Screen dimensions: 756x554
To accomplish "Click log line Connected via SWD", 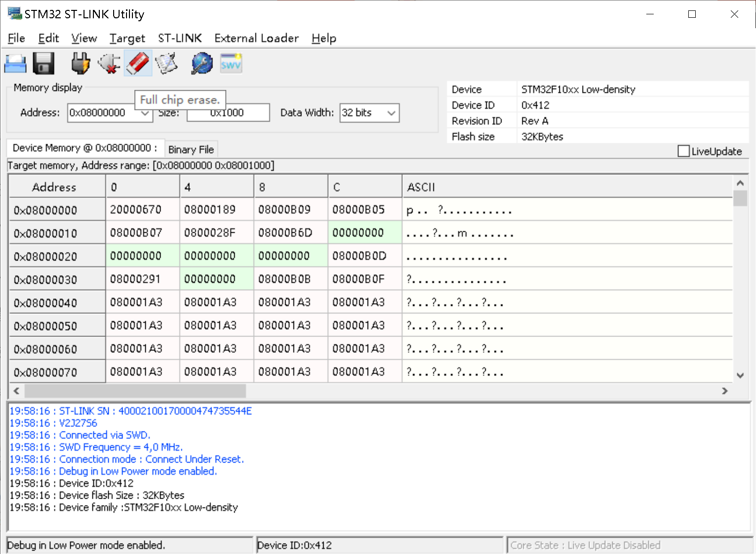I will [x=80, y=435].
